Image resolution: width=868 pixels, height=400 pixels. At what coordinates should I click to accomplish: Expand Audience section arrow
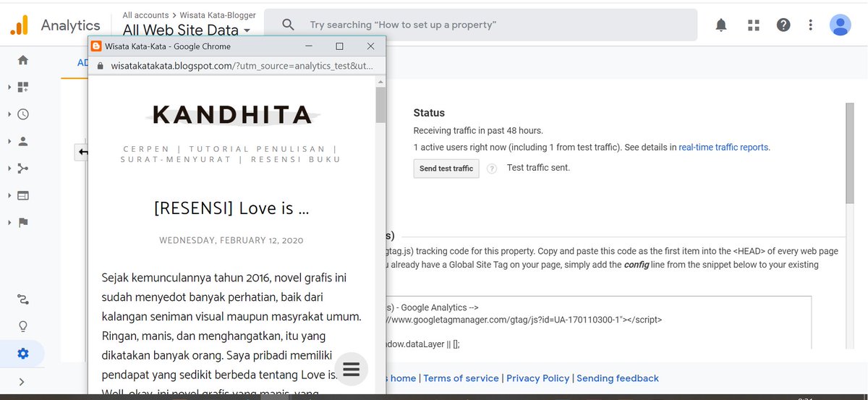[9, 141]
